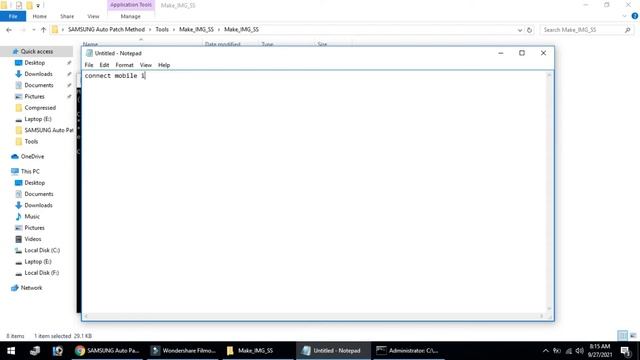640x360 pixels.
Task: Open Local Disk (C:) in sidebar
Action: (x=42, y=250)
